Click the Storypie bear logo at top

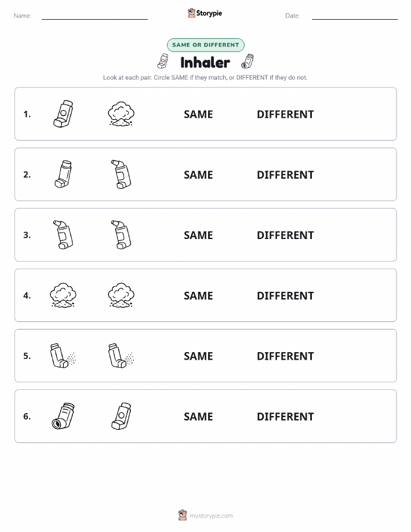coord(191,13)
